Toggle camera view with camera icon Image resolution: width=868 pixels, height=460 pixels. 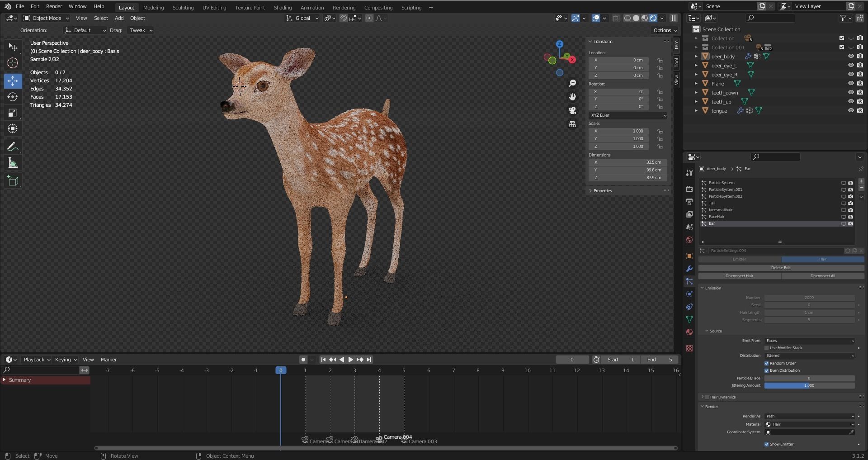tap(572, 110)
